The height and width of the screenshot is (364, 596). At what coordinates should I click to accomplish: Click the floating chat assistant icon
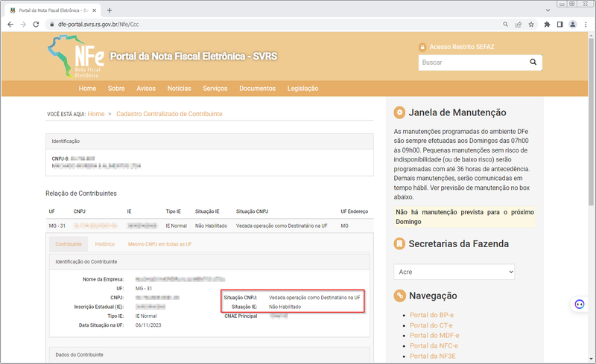click(x=580, y=304)
